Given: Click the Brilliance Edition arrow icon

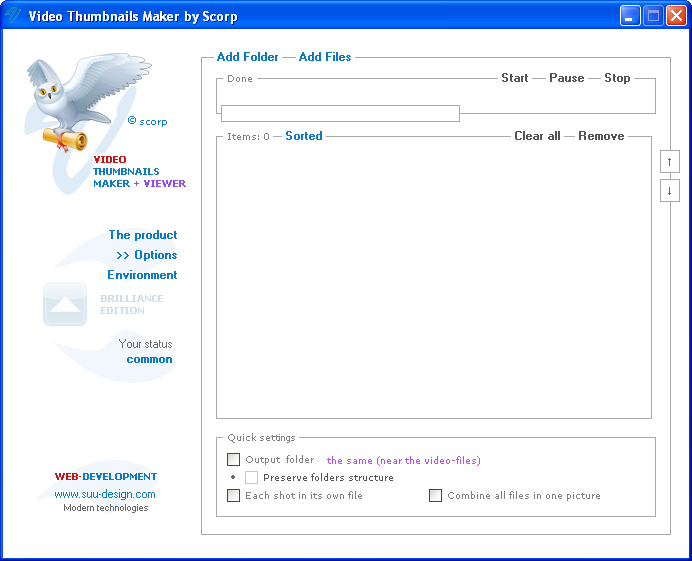Looking at the screenshot, I should (65, 304).
